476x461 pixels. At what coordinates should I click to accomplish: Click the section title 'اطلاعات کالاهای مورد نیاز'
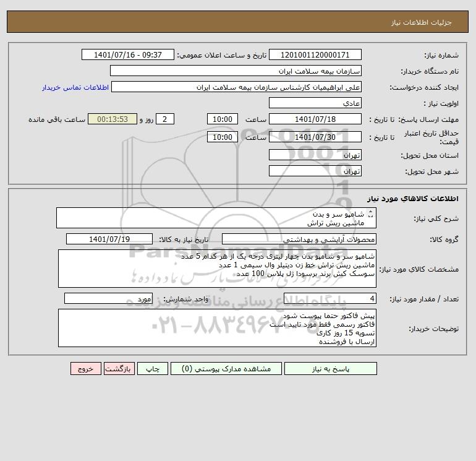(413, 199)
